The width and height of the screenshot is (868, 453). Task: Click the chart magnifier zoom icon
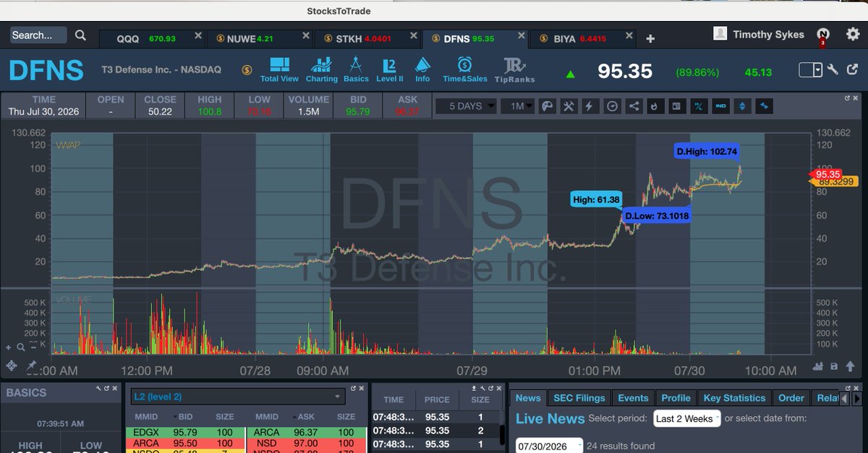(x=21, y=348)
